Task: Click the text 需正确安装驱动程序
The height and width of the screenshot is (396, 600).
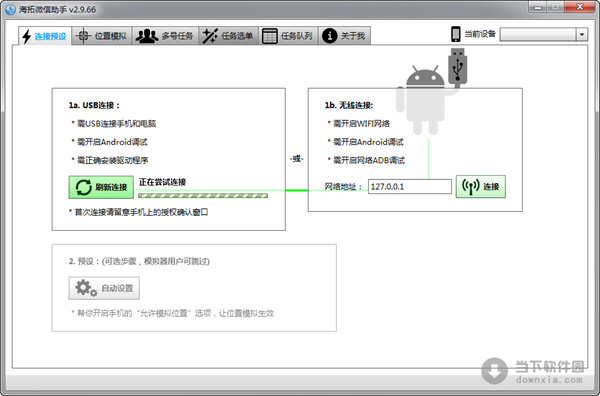Action: pyautogui.click(x=112, y=160)
